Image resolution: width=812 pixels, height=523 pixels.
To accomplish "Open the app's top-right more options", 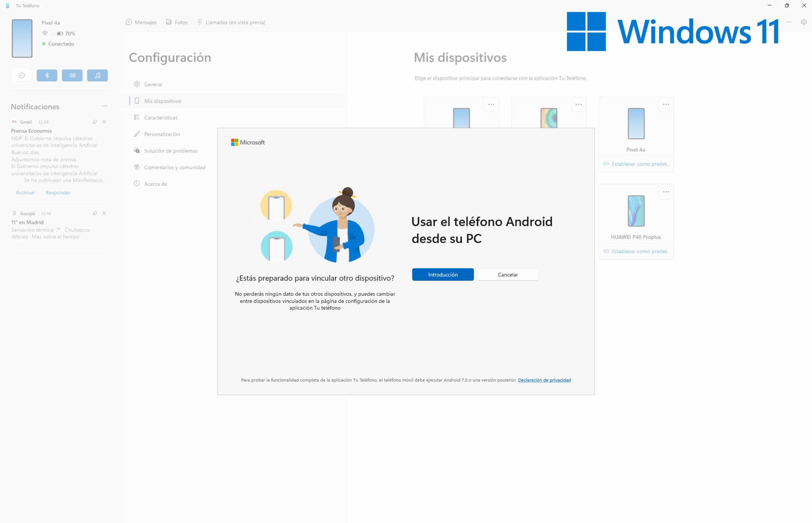I will coord(789,22).
